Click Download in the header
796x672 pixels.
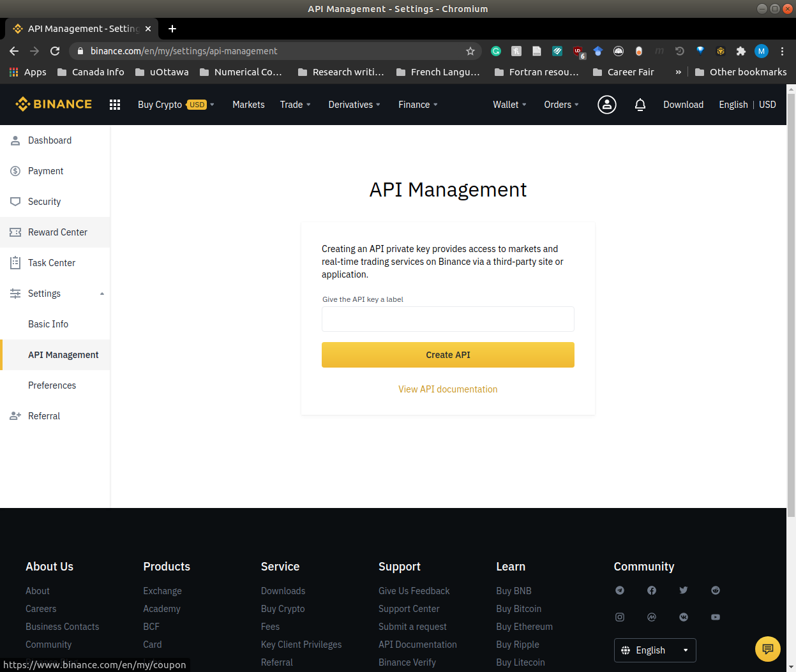683,105
